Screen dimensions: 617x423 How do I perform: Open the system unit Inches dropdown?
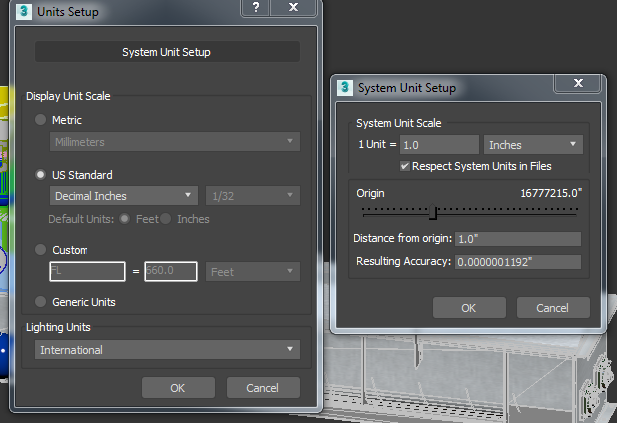pyautogui.click(x=533, y=145)
